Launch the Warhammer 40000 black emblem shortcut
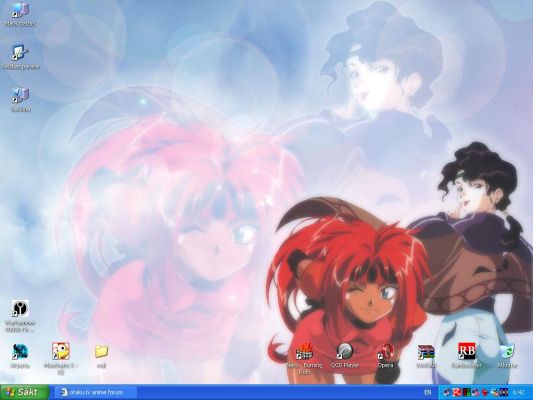The height and width of the screenshot is (400, 533). pyautogui.click(x=20, y=317)
